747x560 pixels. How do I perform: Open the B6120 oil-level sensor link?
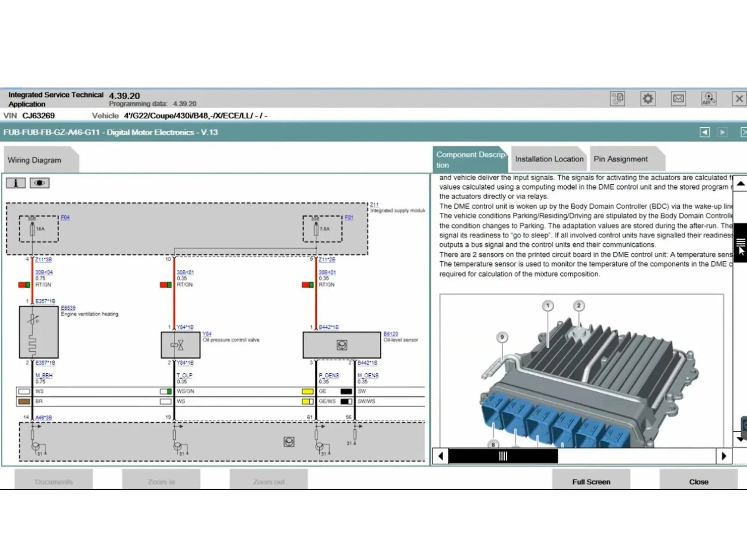click(x=390, y=334)
